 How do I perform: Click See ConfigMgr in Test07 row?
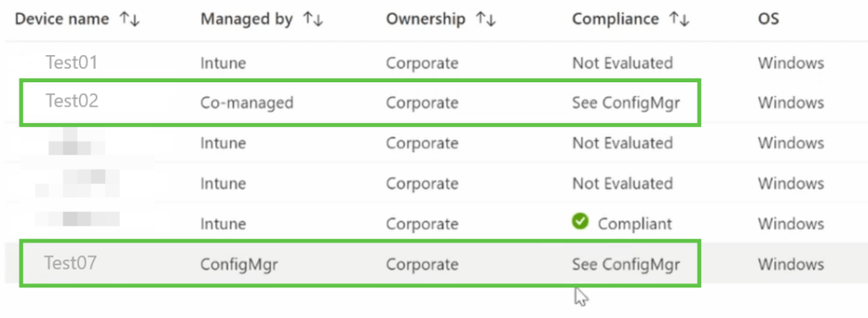coord(626,265)
